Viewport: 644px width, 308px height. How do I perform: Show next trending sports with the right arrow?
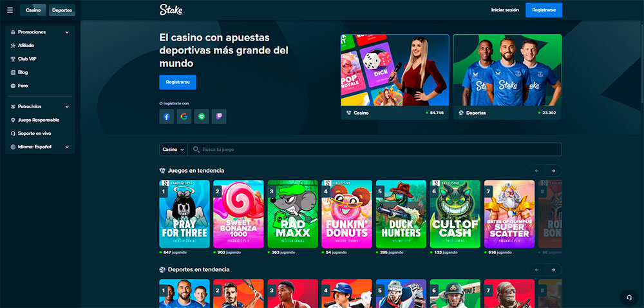tap(553, 270)
